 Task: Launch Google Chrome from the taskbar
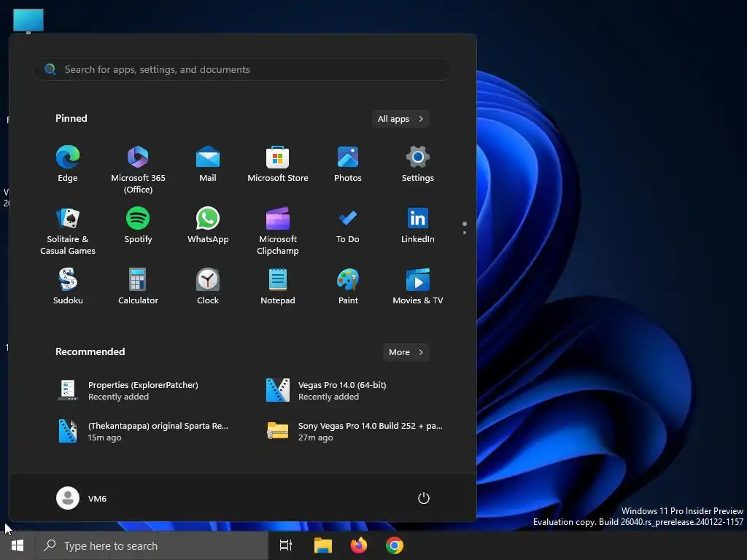point(395,545)
